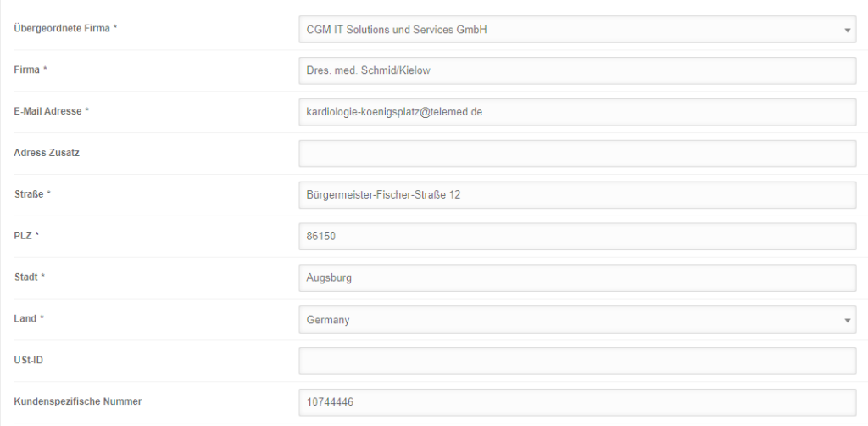Open the Land dropdown showing Germany
868x426 pixels.
pyautogui.click(x=577, y=320)
